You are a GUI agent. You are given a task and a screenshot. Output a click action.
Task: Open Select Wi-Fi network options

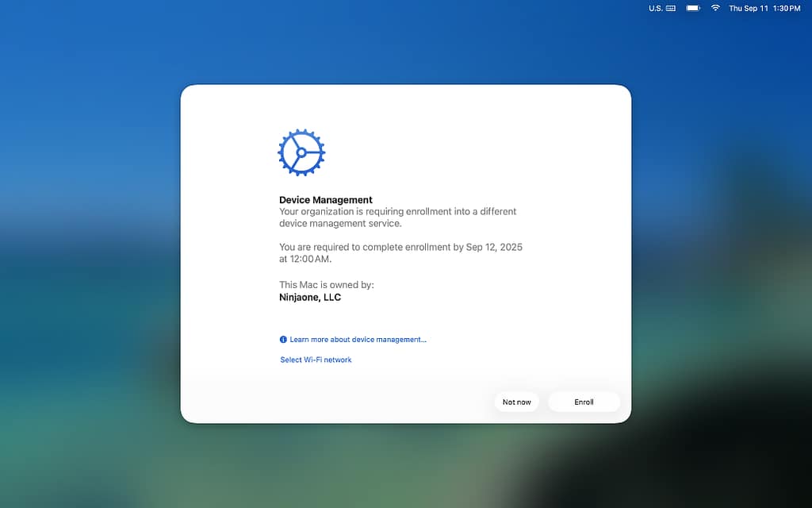(316, 359)
